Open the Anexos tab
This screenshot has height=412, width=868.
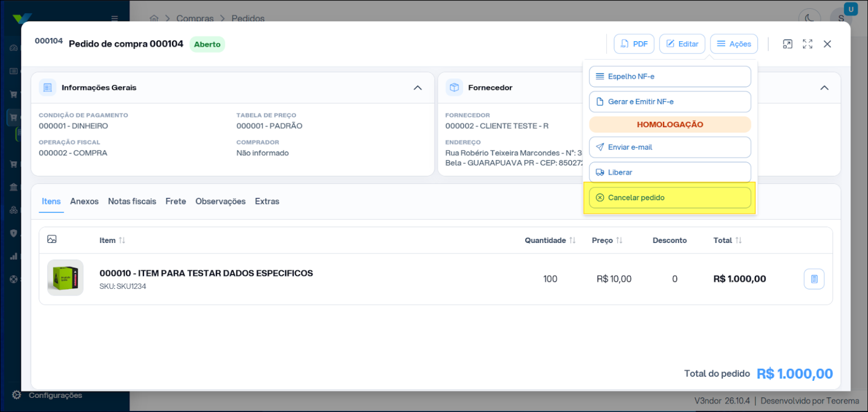pyautogui.click(x=85, y=202)
